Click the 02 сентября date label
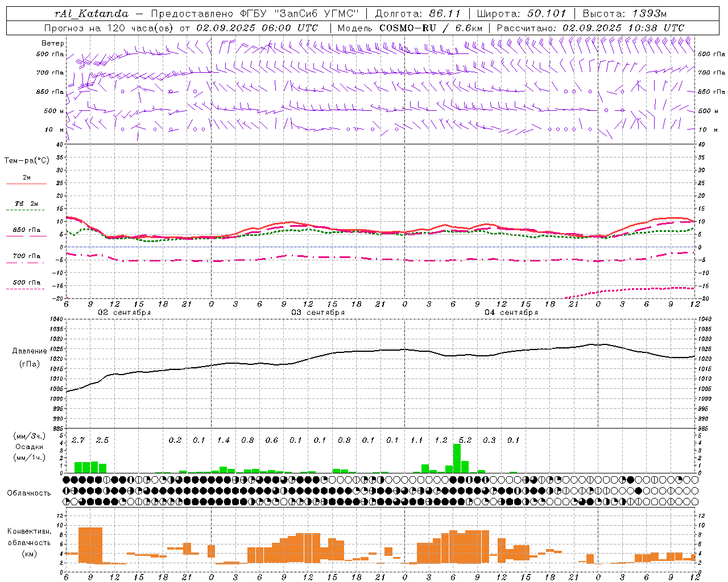 124,313
